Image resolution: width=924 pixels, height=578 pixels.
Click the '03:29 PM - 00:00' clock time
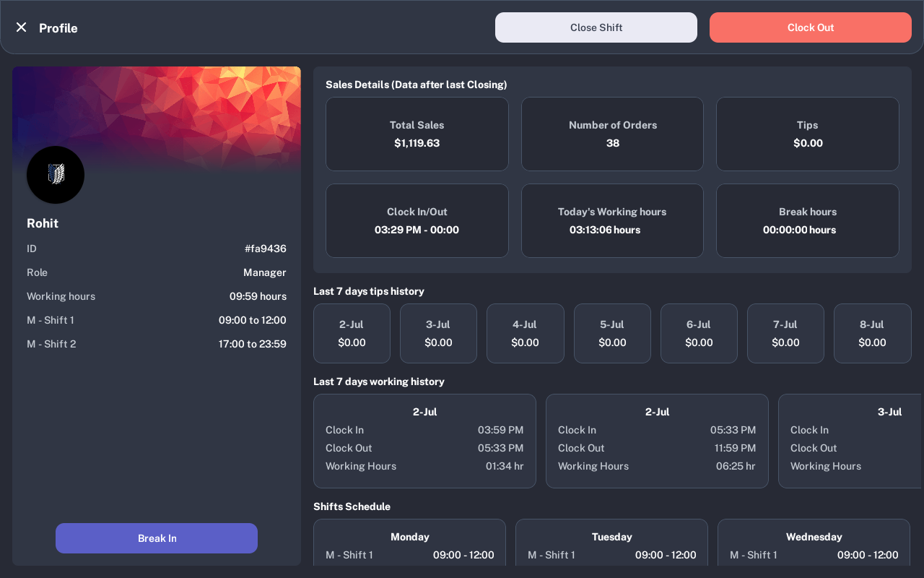417,230
